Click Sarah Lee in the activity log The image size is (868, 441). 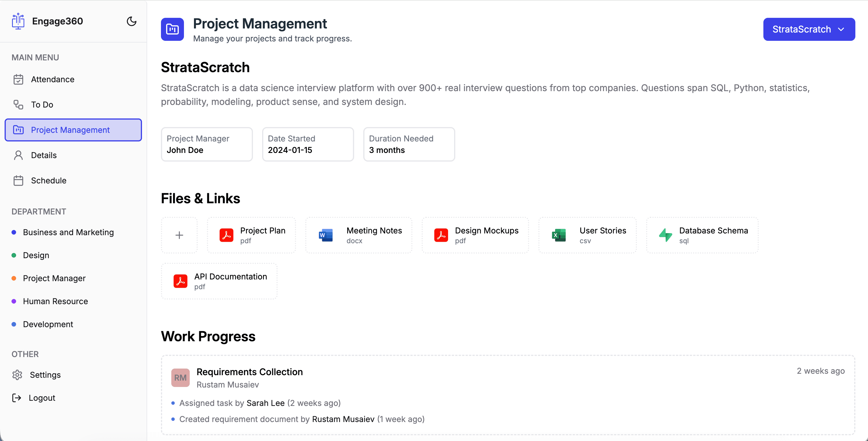click(266, 403)
